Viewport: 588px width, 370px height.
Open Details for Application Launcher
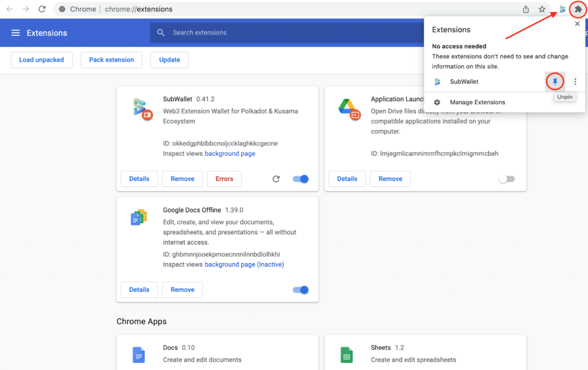347,179
